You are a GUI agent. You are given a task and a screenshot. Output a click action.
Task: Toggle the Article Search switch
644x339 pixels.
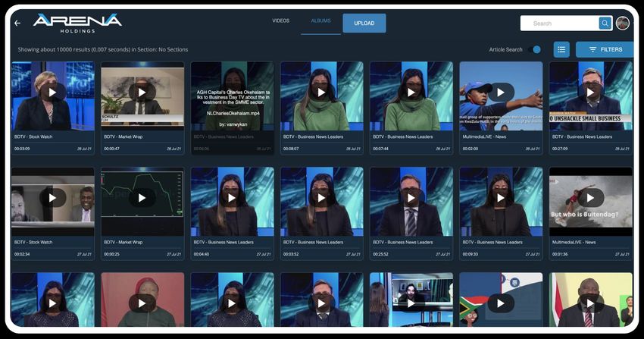click(535, 50)
